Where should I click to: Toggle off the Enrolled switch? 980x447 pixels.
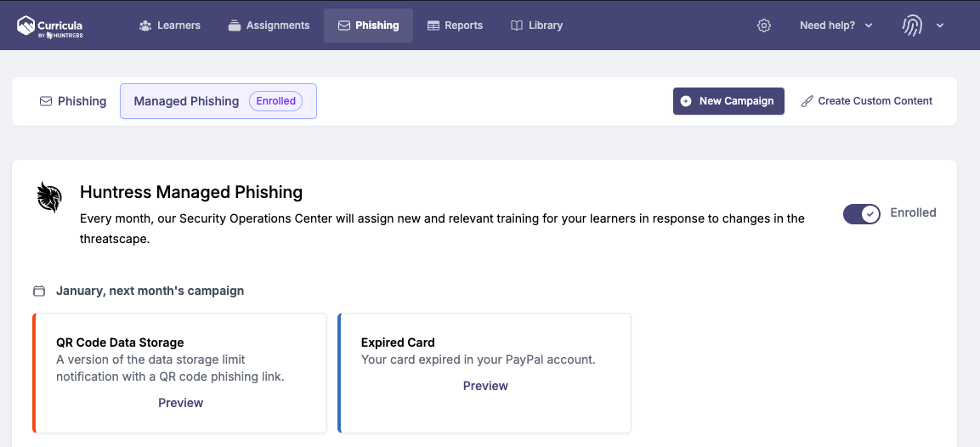pos(861,214)
